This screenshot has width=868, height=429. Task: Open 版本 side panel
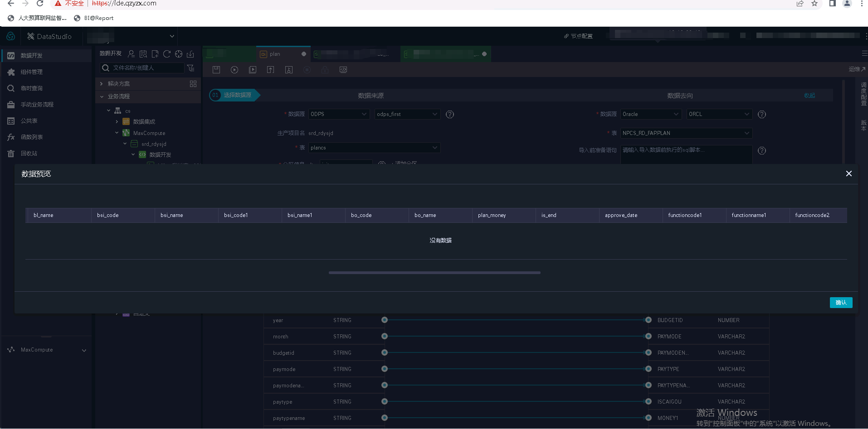coord(863,125)
